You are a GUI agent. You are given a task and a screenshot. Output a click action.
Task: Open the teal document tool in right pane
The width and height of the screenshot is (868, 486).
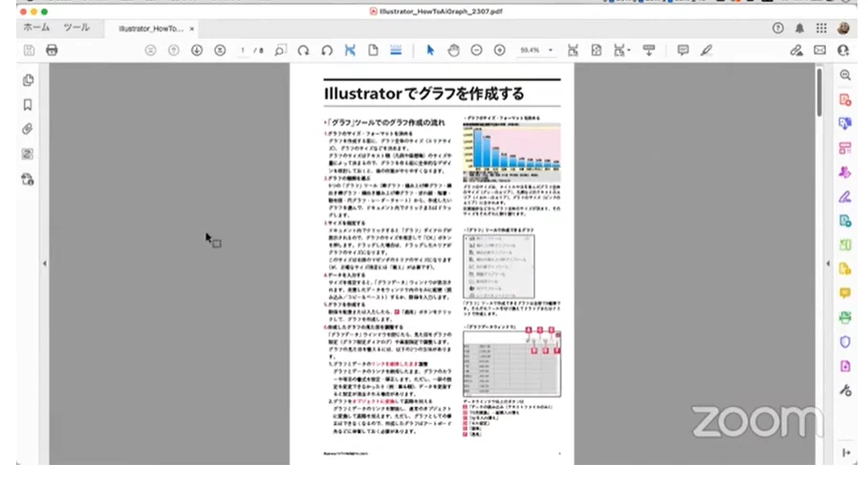(845, 221)
